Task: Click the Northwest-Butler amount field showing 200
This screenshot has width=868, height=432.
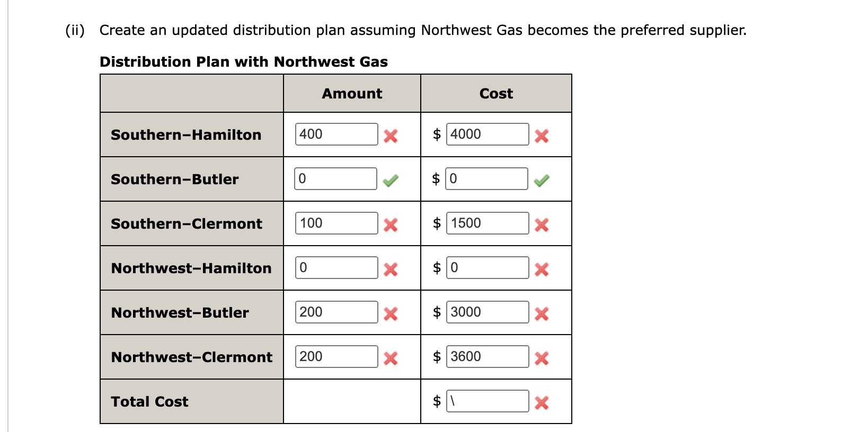Action: pos(336,312)
